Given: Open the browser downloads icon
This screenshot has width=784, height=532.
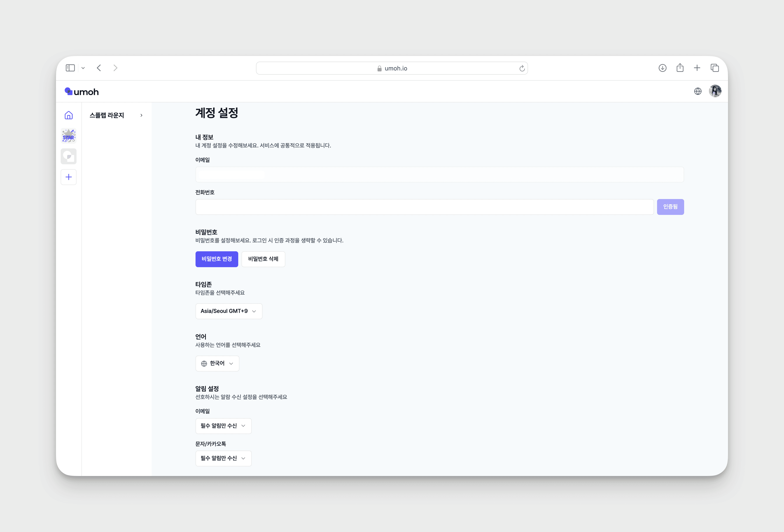Looking at the screenshot, I should (x=662, y=68).
